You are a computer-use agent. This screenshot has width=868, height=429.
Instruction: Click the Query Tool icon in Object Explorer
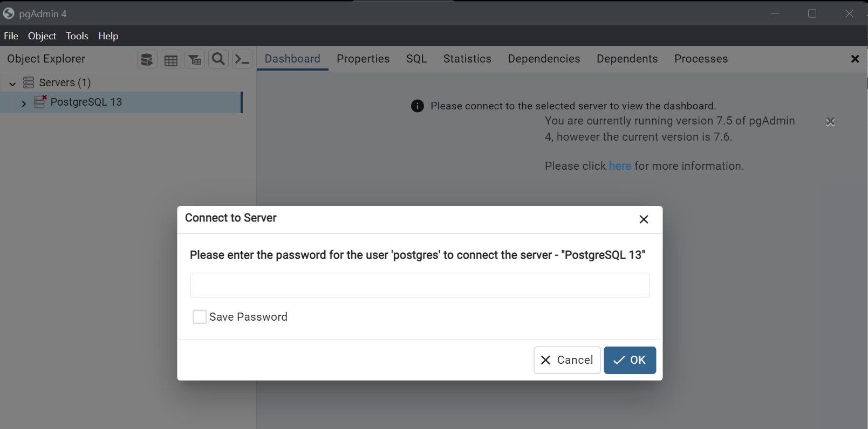(x=147, y=59)
